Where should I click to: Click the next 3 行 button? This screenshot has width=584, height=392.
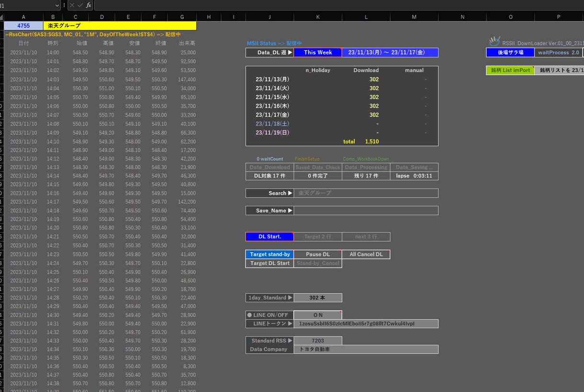click(366, 236)
